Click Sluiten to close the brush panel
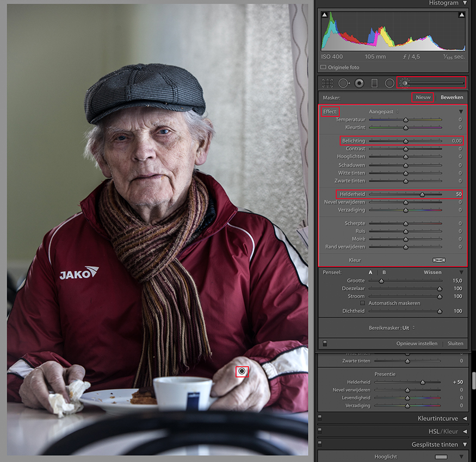 [455, 344]
